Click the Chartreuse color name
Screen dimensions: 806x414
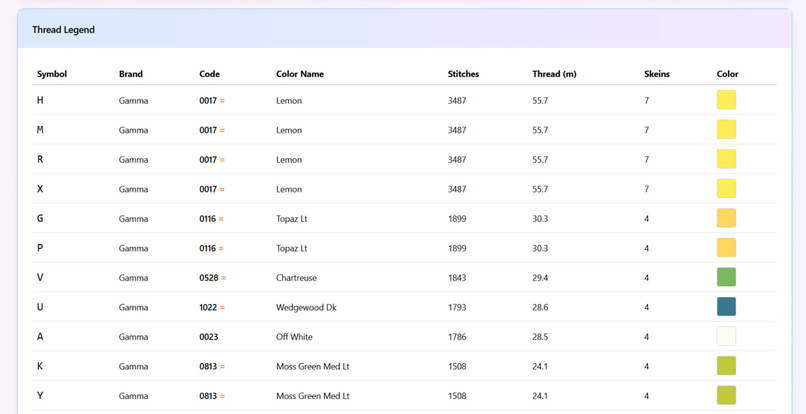tap(297, 278)
